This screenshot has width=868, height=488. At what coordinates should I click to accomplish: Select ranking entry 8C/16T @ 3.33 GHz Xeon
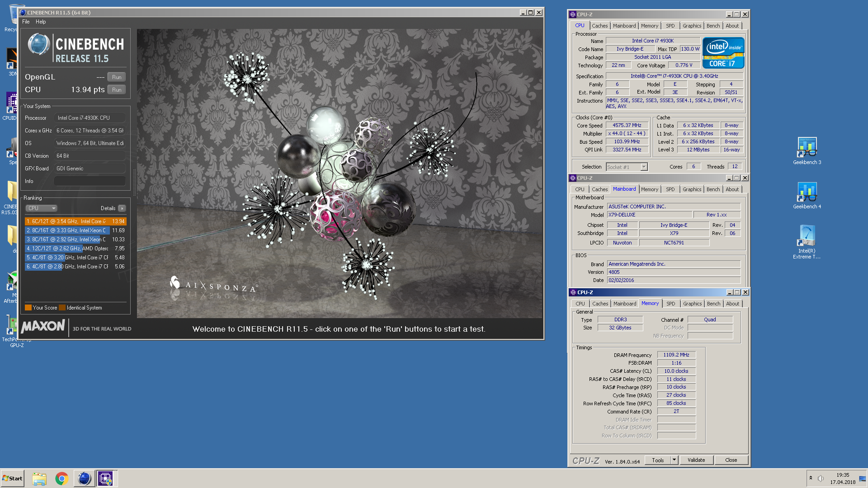75,230
